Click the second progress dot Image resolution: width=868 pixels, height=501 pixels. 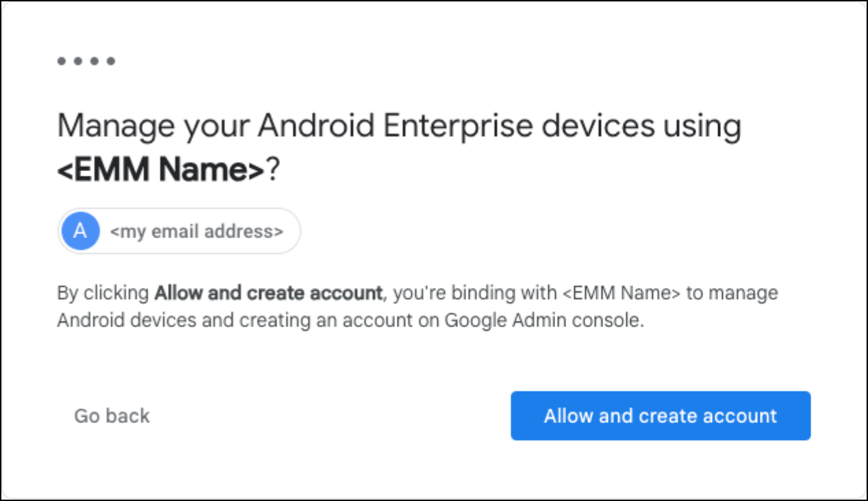pyautogui.click(x=78, y=62)
